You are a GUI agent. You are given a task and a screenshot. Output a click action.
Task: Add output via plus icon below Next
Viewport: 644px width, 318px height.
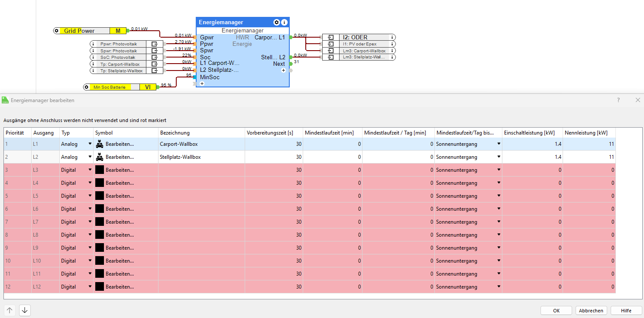click(283, 70)
